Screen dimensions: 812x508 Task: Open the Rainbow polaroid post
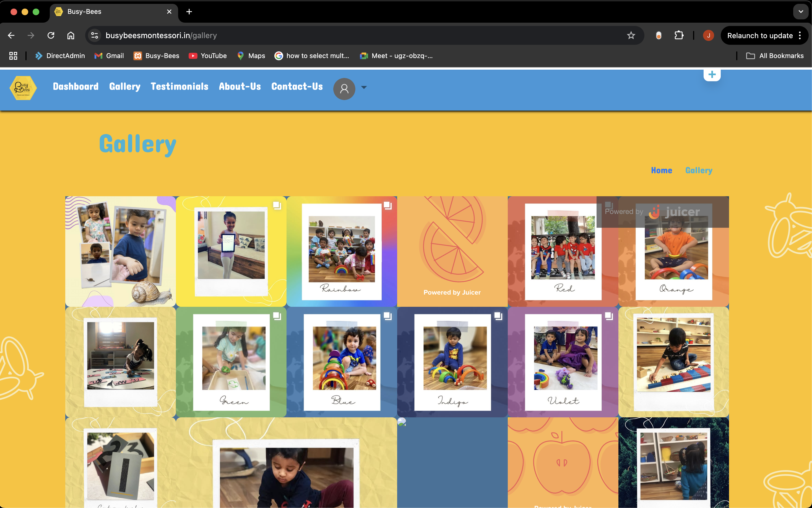pyautogui.click(x=342, y=251)
